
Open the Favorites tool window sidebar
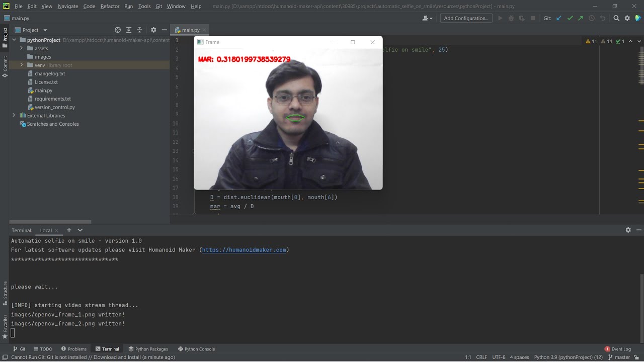(x=5, y=327)
